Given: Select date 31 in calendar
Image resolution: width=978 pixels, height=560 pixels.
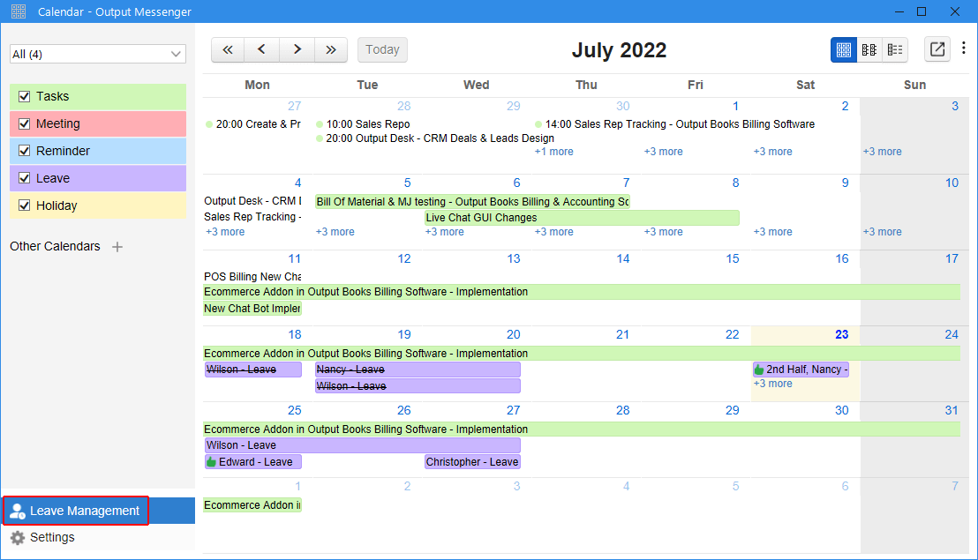Looking at the screenshot, I should (x=951, y=410).
